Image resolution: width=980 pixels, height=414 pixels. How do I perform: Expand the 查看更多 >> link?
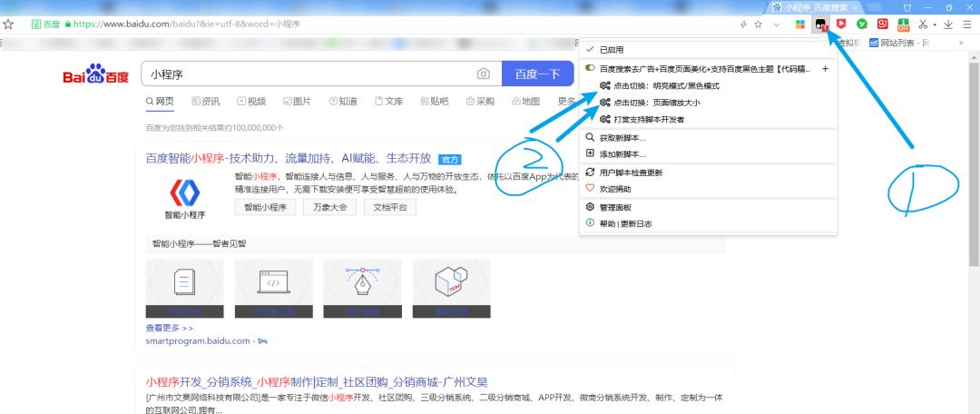point(170,328)
